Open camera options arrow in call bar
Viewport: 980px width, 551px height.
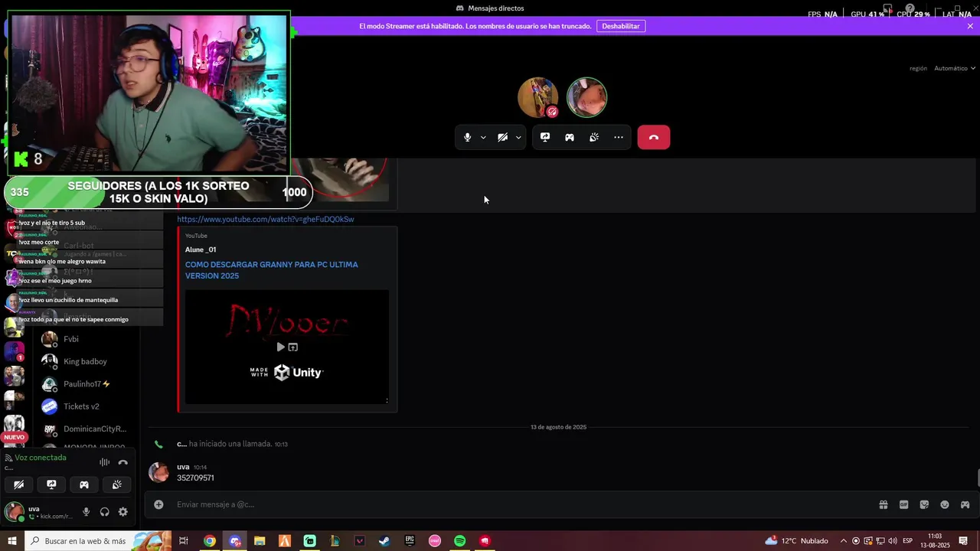518,138
